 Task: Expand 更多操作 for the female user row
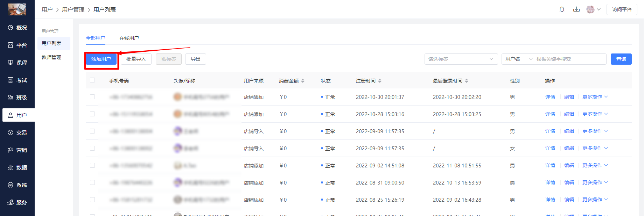tap(595, 148)
